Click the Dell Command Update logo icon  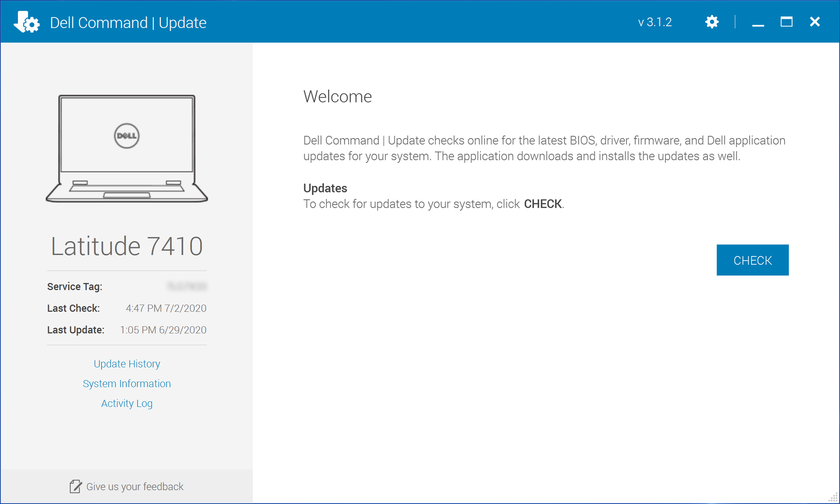[27, 22]
